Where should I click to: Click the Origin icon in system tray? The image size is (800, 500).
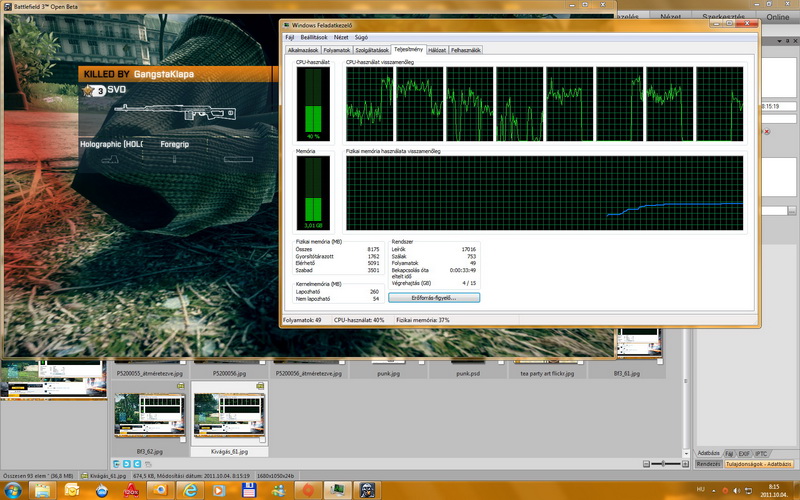pyautogui.click(x=725, y=490)
